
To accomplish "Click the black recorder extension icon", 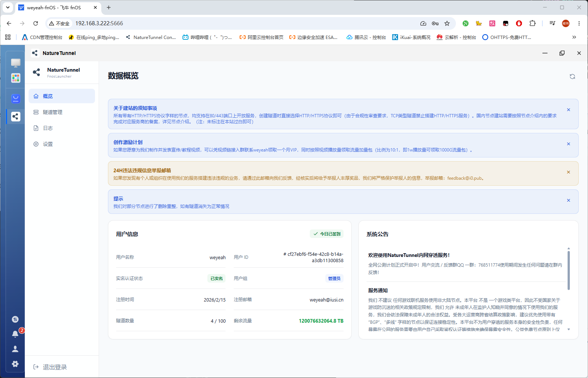I will click(506, 23).
